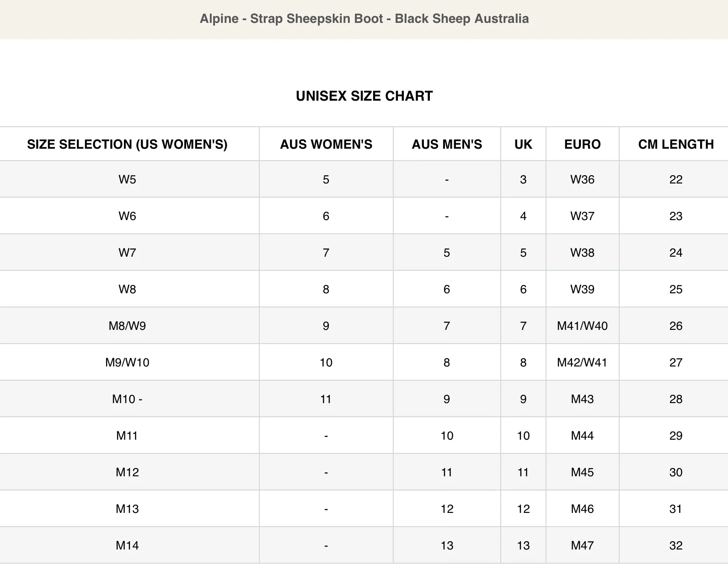This screenshot has height=571, width=728.
Task: Select the M12 size row label
Action: [x=127, y=472]
